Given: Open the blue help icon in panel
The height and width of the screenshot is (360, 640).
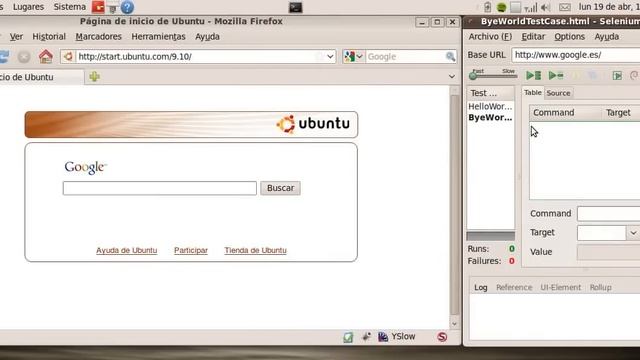Looking at the screenshot, I should coord(127,7).
